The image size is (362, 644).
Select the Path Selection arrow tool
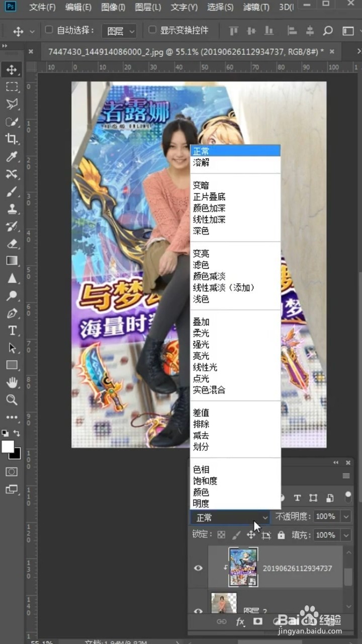tap(12, 348)
